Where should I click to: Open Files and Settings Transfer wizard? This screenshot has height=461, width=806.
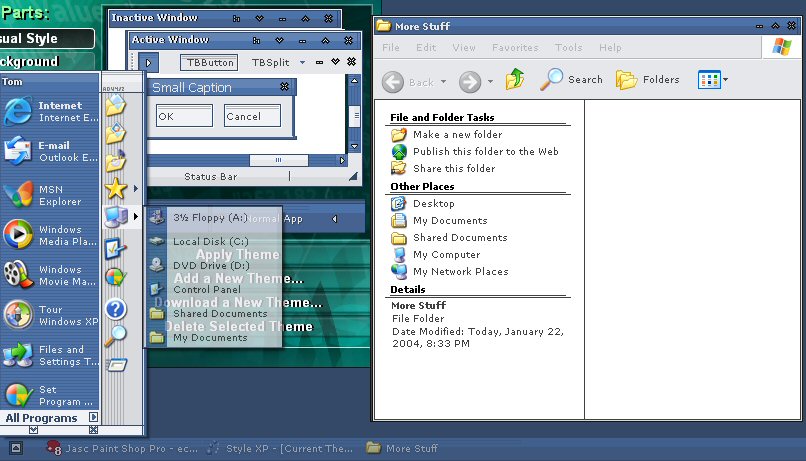[50, 355]
